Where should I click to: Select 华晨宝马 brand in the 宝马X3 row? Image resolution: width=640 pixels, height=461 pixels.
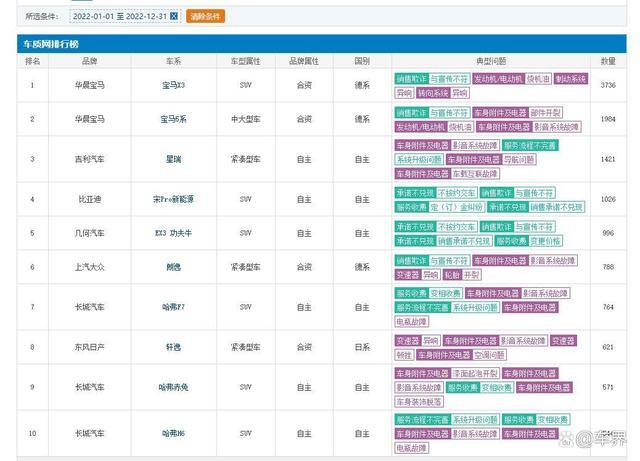coord(90,85)
